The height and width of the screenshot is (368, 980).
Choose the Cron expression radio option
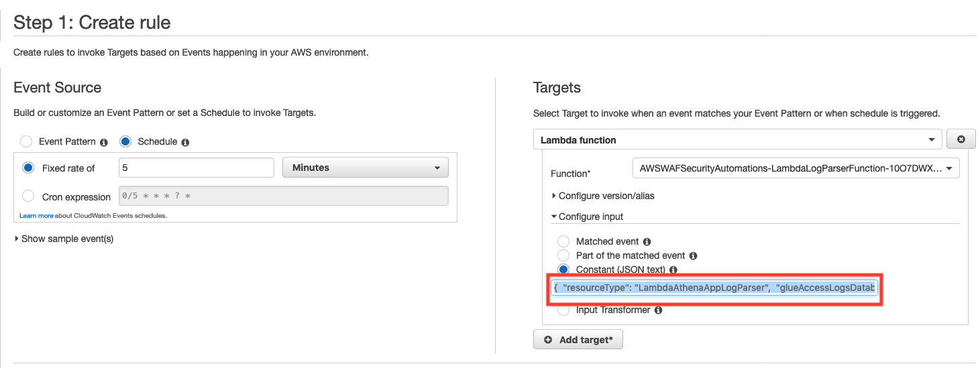point(28,196)
